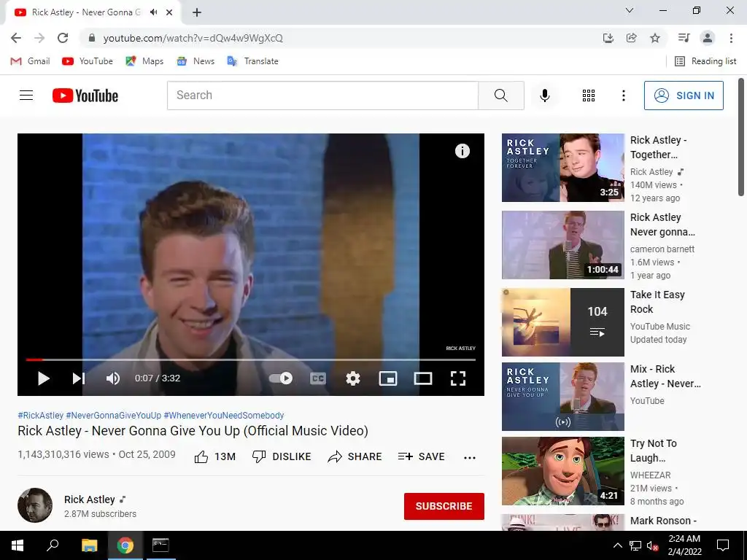Mute the tab via speaker icon
This screenshot has width=747, height=560.
(153, 12)
